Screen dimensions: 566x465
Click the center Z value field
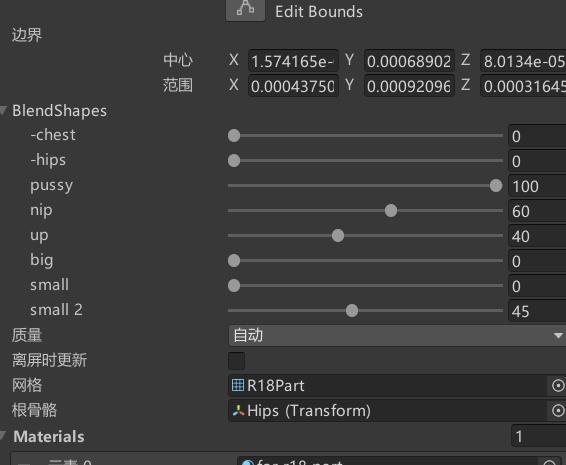coord(523,61)
